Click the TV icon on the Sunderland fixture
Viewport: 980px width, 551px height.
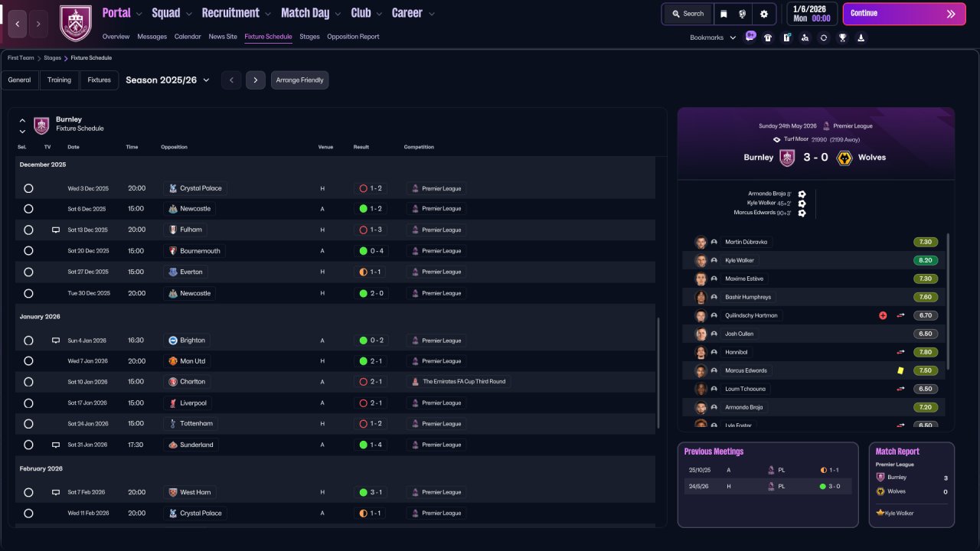coord(55,445)
